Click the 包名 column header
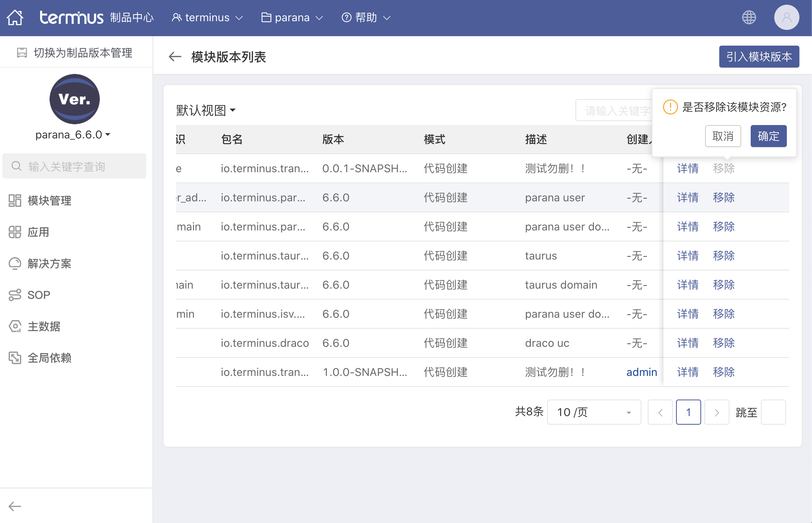Screen dimensions: 812x523 pyautogui.click(x=231, y=139)
